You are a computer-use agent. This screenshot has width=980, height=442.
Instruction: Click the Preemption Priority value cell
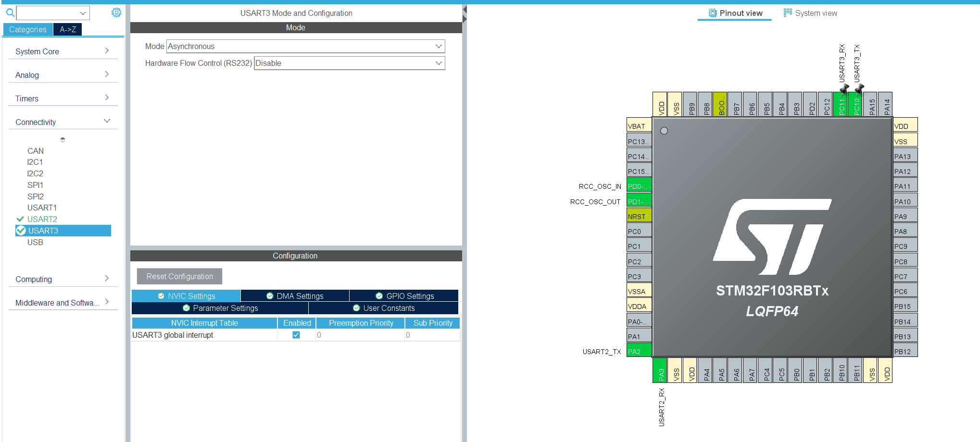[360, 335]
